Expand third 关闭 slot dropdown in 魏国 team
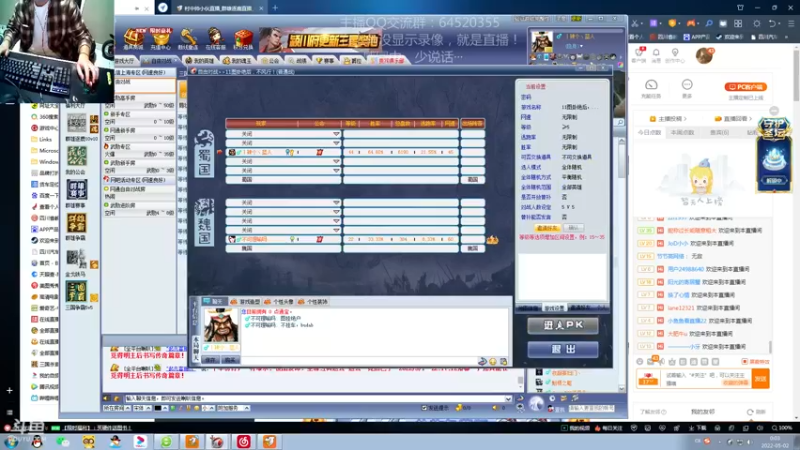800x450 pixels. (x=336, y=221)
